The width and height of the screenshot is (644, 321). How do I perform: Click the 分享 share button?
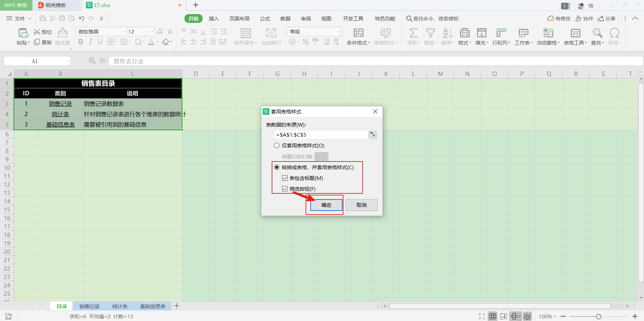[607, 18]
